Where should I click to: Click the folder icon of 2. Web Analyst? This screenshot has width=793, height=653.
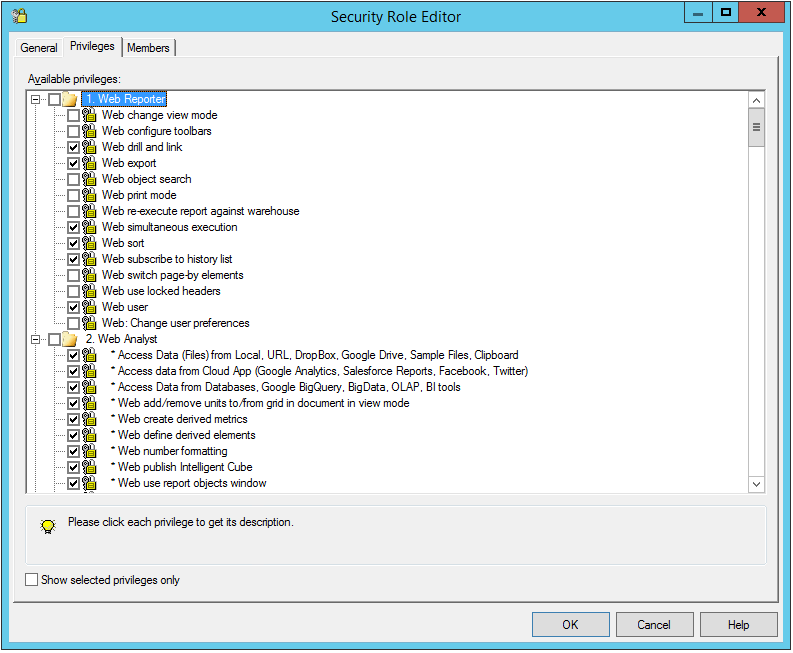[70, 339]
